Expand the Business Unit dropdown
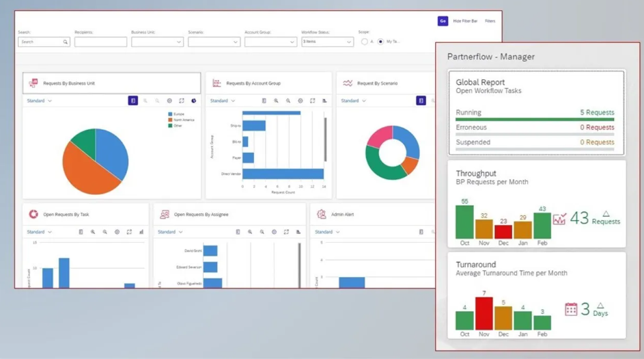 point(157,42)
